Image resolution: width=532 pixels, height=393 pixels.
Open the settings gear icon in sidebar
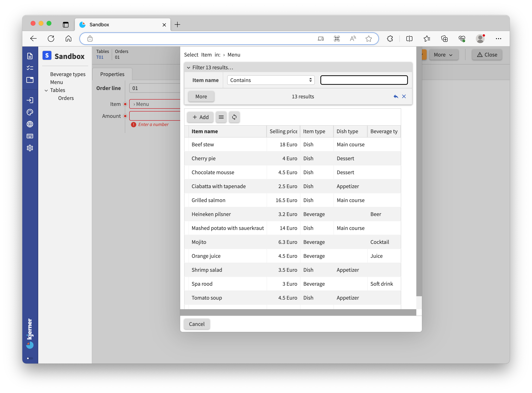30,148
